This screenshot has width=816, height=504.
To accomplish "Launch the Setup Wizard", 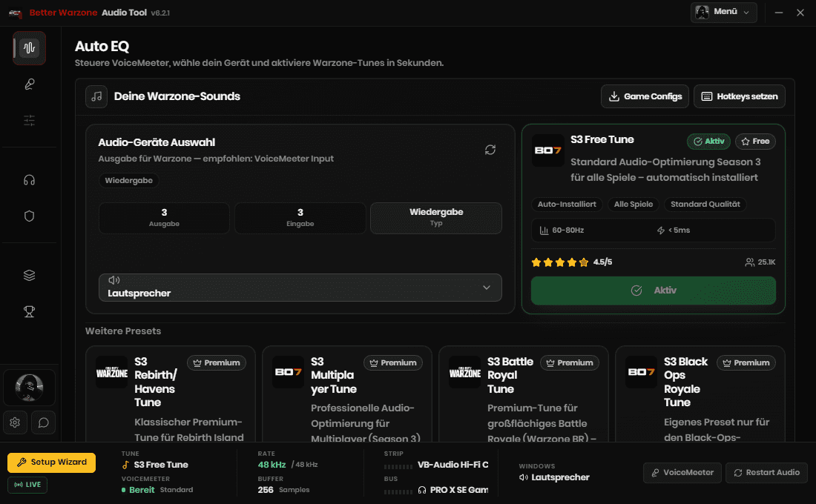I will pyautogui.click(x=51, y=462).
